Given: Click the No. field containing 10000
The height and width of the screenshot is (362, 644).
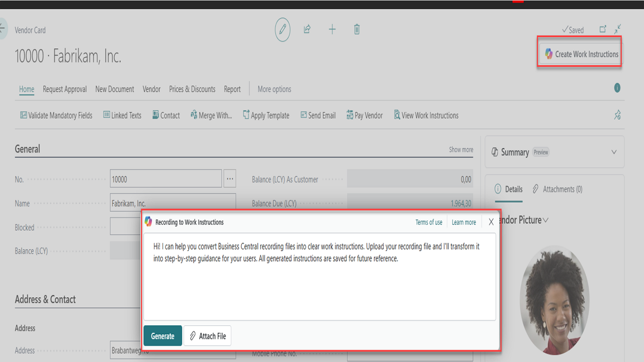Looking at the screenshot, I should [166, 179].
